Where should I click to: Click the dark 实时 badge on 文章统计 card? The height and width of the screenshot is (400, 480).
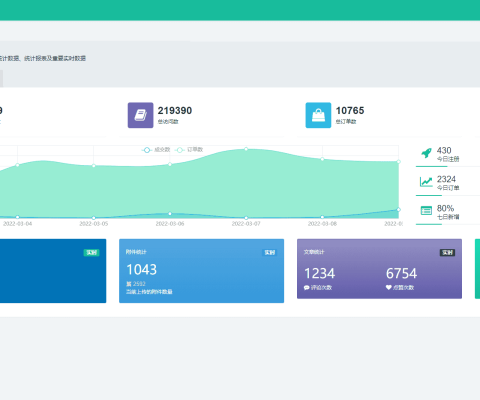[x=447, y=252]
